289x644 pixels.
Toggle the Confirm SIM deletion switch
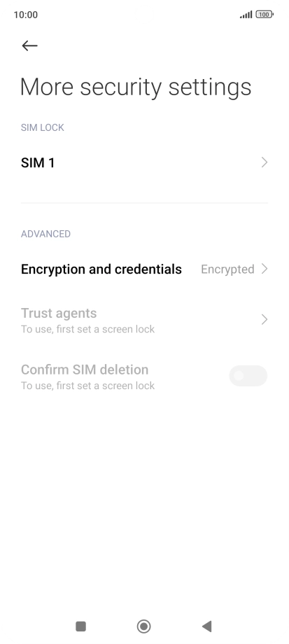248,376
